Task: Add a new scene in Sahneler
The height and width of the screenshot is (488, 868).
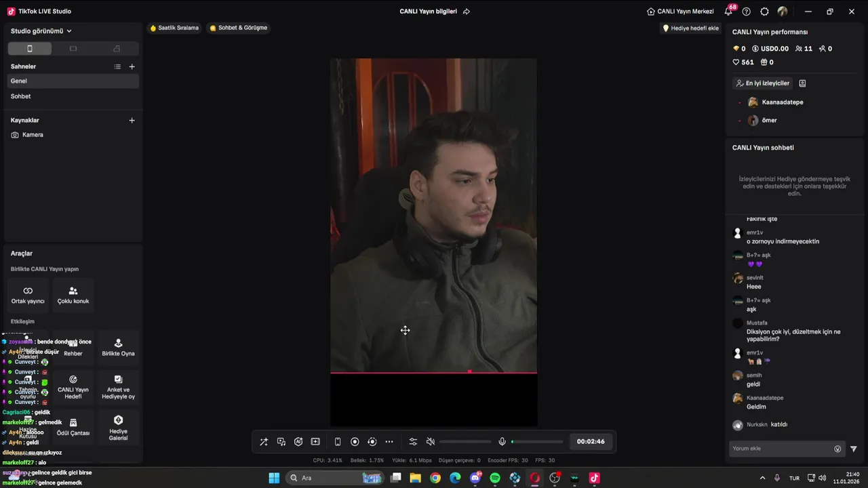Action: [x=132, y=66]
